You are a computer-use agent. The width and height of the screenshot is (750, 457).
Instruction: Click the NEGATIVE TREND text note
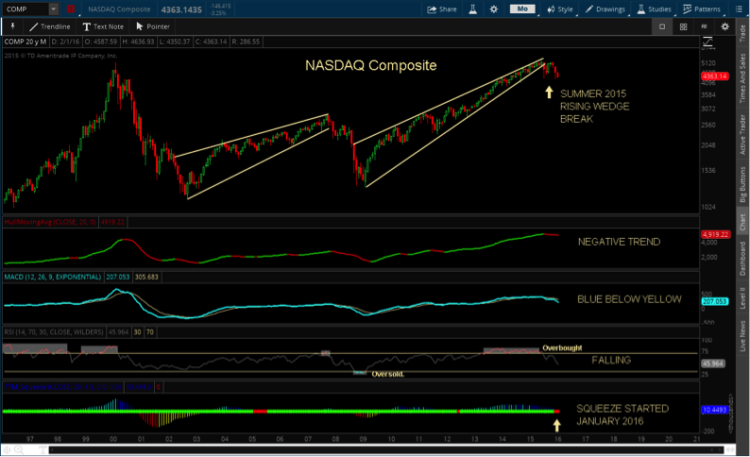pos(619,242)
